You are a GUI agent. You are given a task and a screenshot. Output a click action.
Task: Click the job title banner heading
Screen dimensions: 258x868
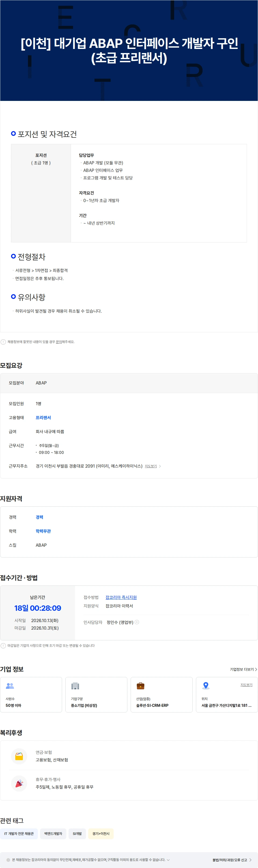pos(129,50)
